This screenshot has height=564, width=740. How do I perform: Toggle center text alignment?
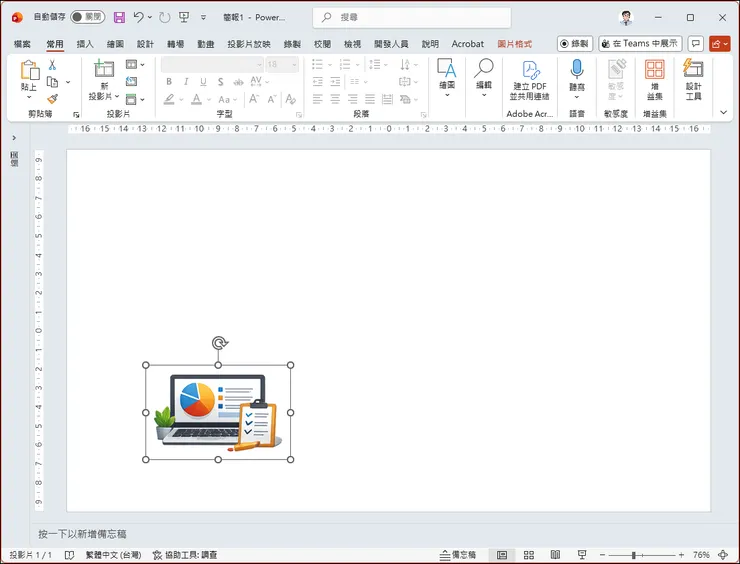335,99
